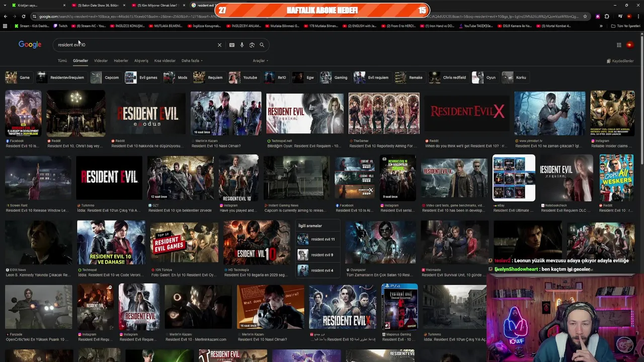Expand the Araçlar tools dropdown
The image size is (644, 362).
pyautogui.click(x=260, y=61)
